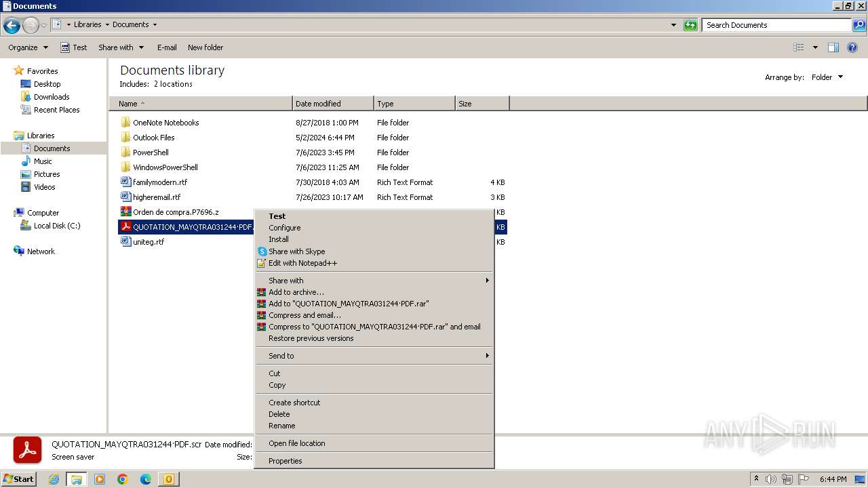This screenshot has height=488, width=868.
Task: Click the green refresh button by address bar
Action: [x=690, y=25]
